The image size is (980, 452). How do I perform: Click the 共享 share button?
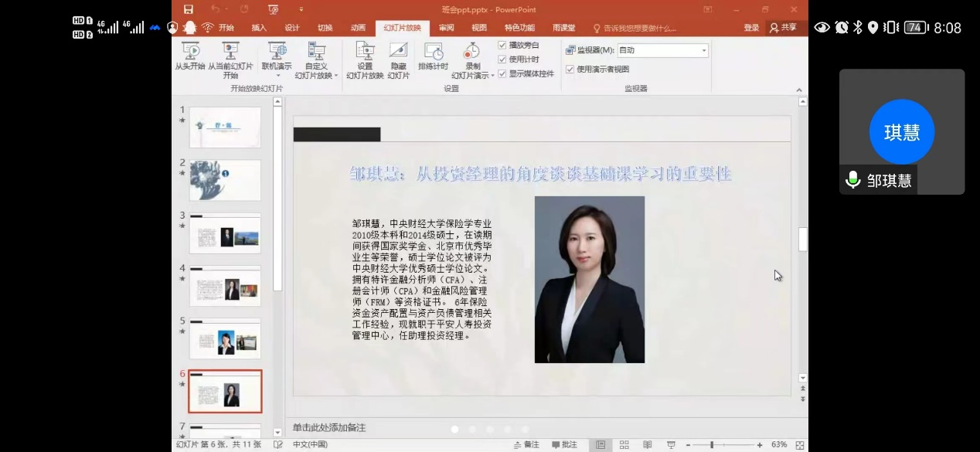(x=783, y=28)
